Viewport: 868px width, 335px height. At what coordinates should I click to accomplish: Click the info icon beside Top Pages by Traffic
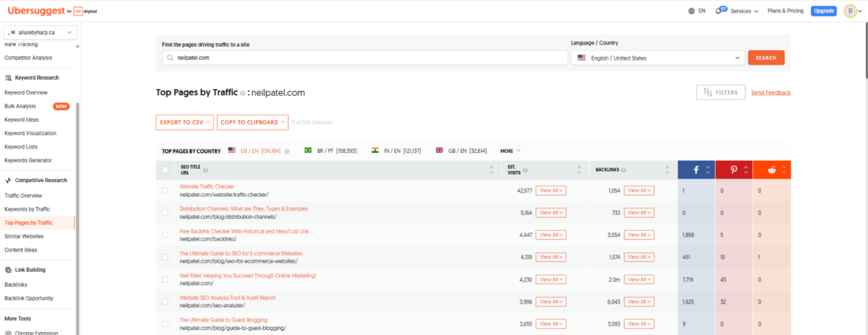click(x=243, y=92)
